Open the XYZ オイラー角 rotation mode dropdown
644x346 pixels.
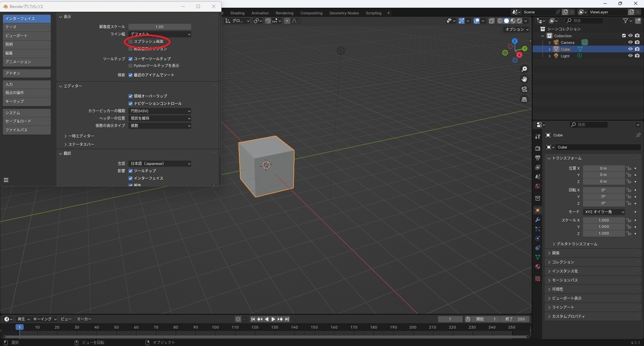(x=604, y=212)
